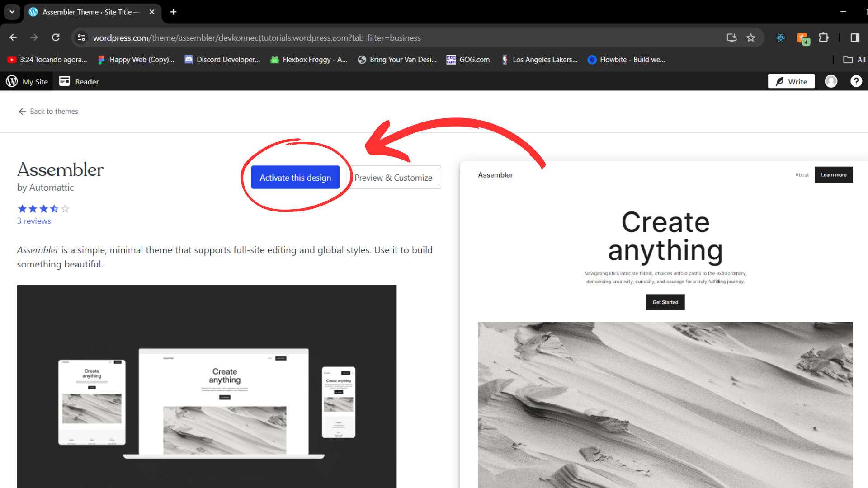This screenshot has height=488, width=868.
Task: Bookmark this page with the star icon
Action: (751, 38)
